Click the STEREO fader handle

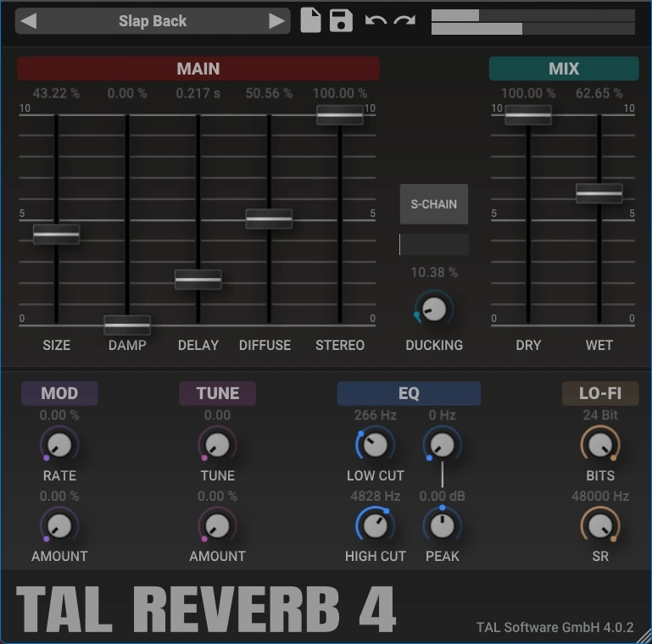[340, 114]
